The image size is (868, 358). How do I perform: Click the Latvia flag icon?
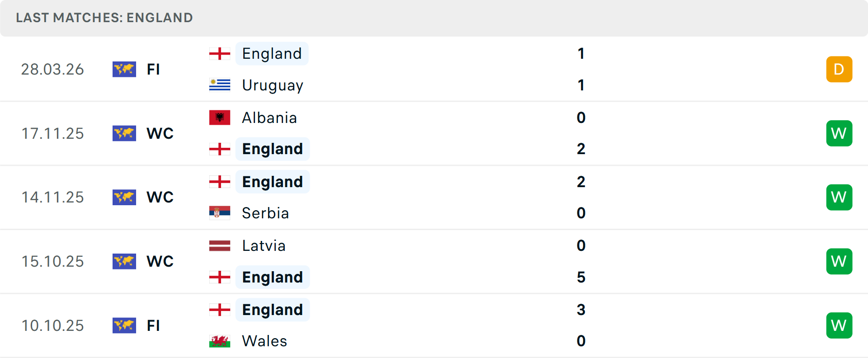click(220, 245)
